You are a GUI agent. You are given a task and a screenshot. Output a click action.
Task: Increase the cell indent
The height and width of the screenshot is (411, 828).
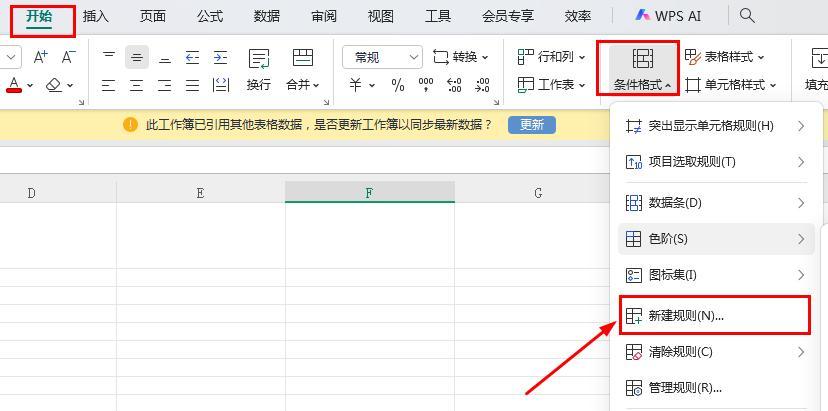pyautogui.click(x=221, y=57)
